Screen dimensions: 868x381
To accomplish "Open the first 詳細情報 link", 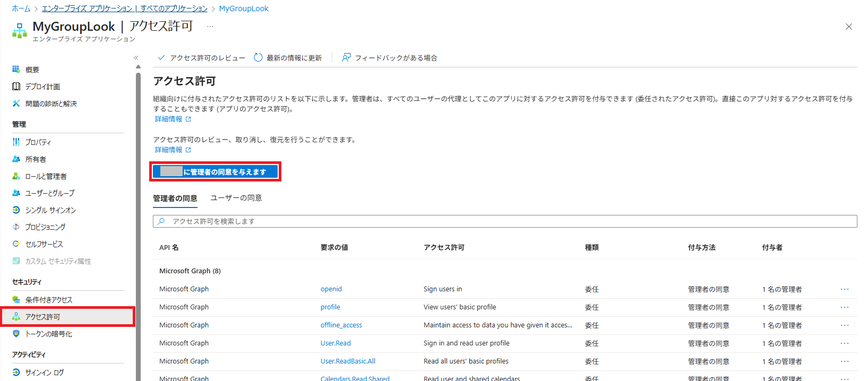I will (173, 119).
